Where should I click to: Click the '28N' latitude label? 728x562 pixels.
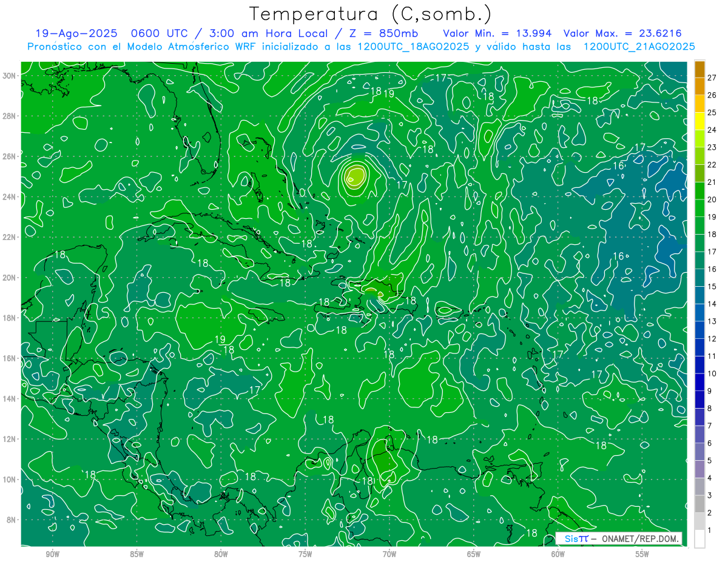pos(10,116)
